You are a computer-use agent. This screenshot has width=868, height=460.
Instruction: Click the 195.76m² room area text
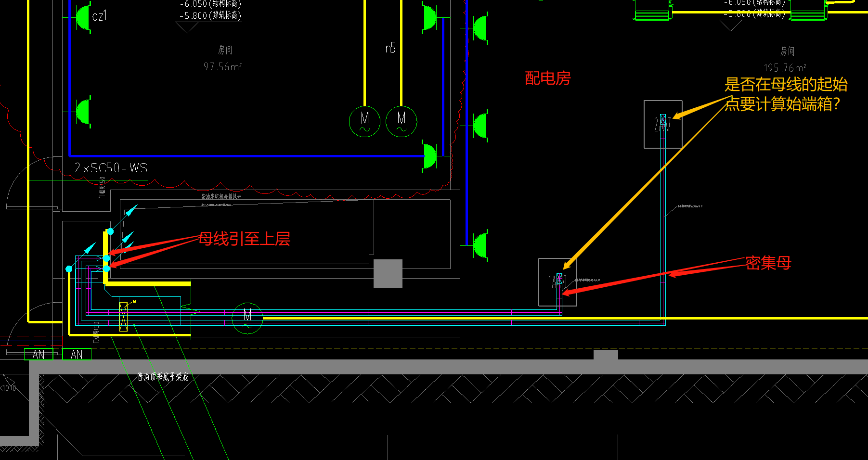785,68
